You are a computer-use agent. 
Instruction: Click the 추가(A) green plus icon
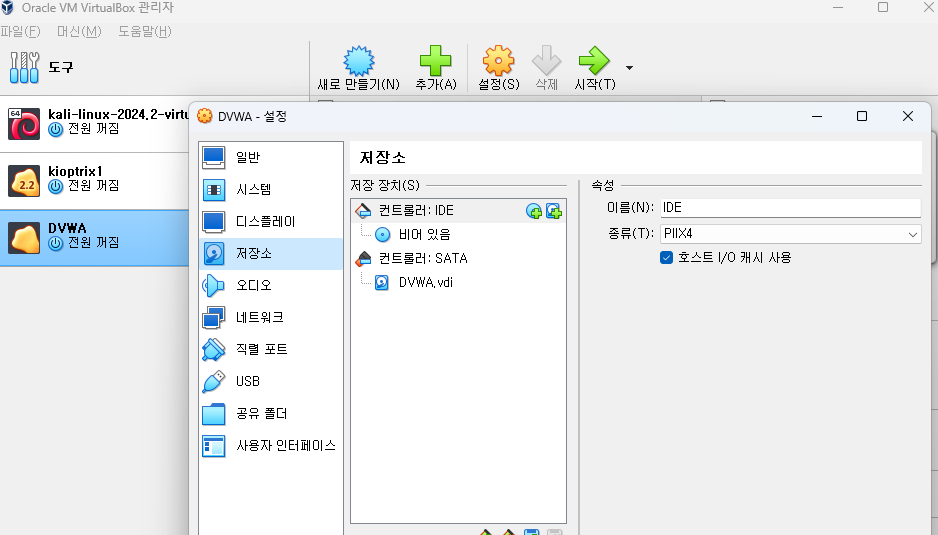436,61
